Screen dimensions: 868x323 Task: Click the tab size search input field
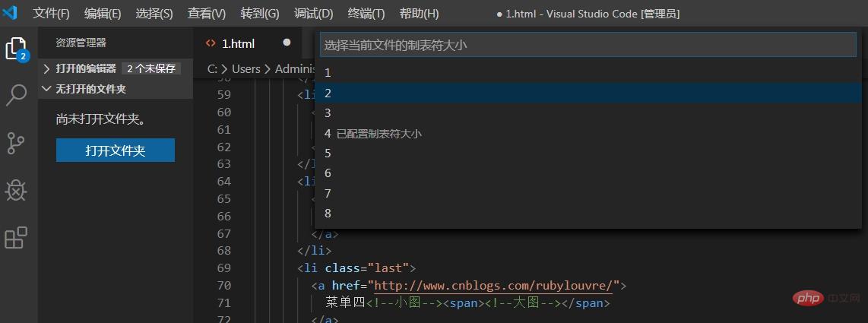pyautogui.click(x=587, y=46)
